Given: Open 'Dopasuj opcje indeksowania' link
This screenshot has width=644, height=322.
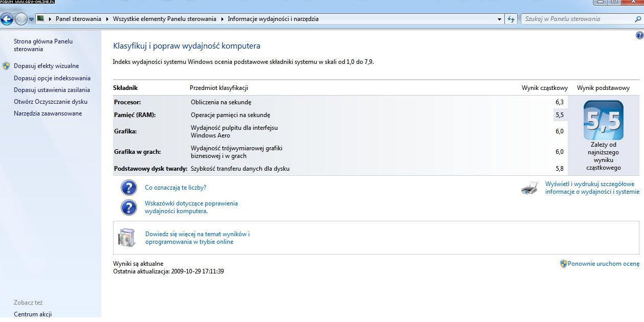Looking at the screenshot, I should point(52,78).
